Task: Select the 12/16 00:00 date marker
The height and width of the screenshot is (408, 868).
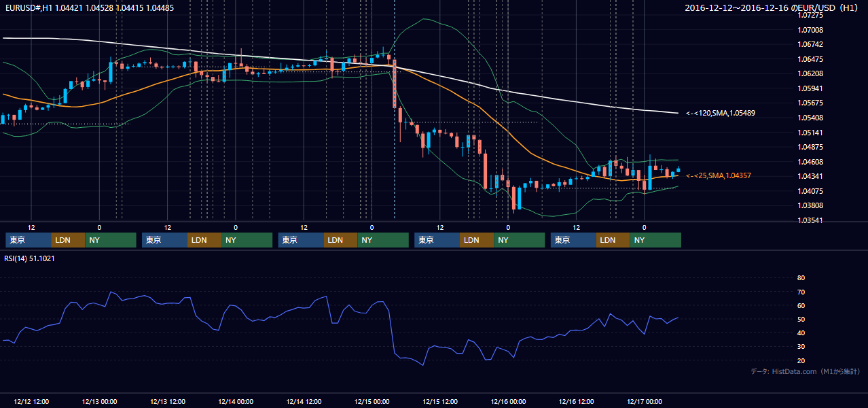Action: (x=508, y=401)
